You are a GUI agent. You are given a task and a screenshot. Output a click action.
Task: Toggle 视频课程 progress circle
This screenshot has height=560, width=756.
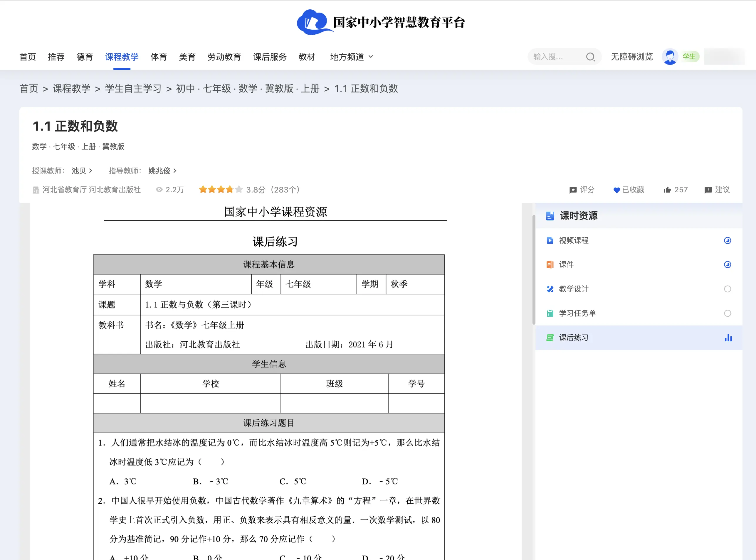[x=727, y=240]
